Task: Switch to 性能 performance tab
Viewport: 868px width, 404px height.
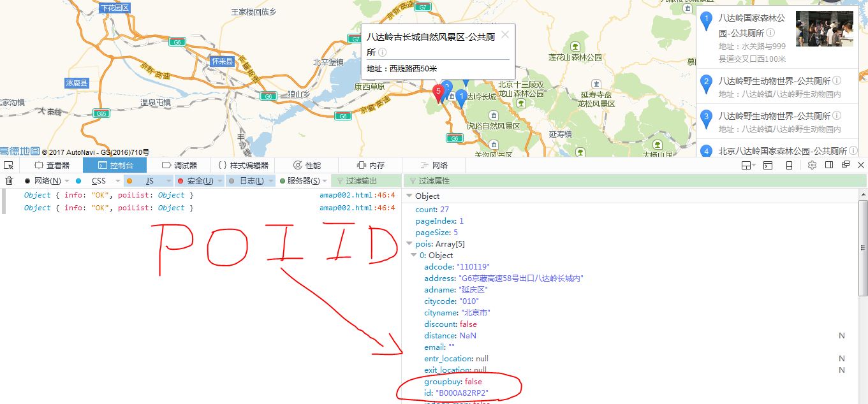Action: (306, 165)
